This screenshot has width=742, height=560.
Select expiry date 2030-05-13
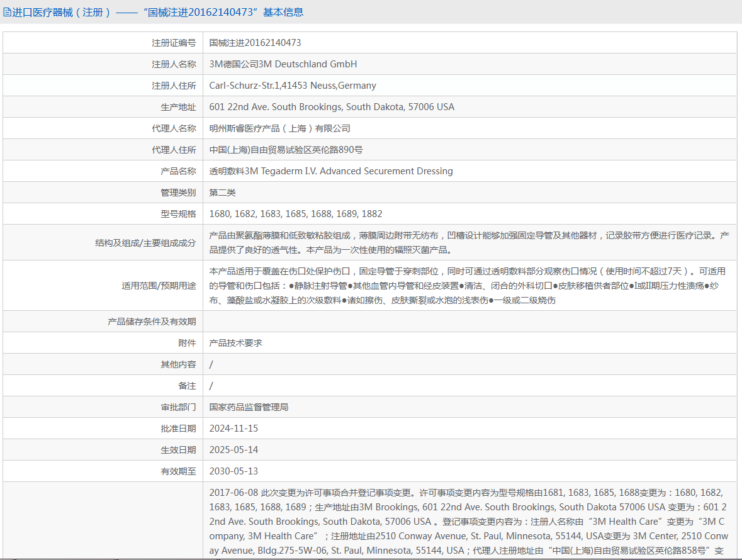[x=233, y=471]
